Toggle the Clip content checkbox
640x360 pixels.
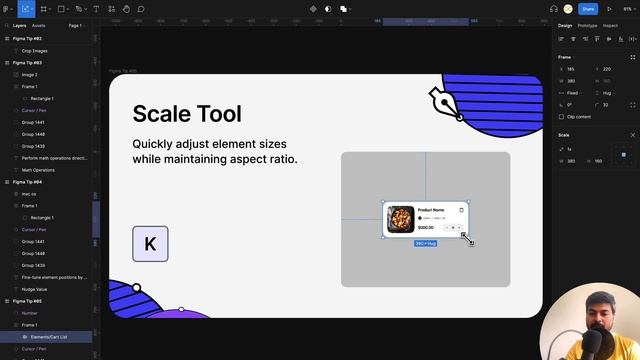point(561,117)
